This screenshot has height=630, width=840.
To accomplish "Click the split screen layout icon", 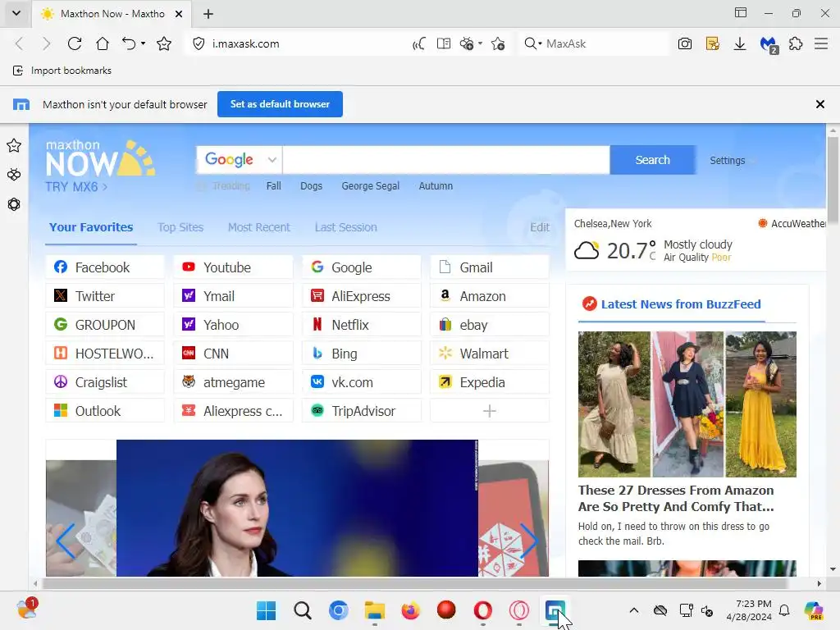I will (x=741, y=12).
